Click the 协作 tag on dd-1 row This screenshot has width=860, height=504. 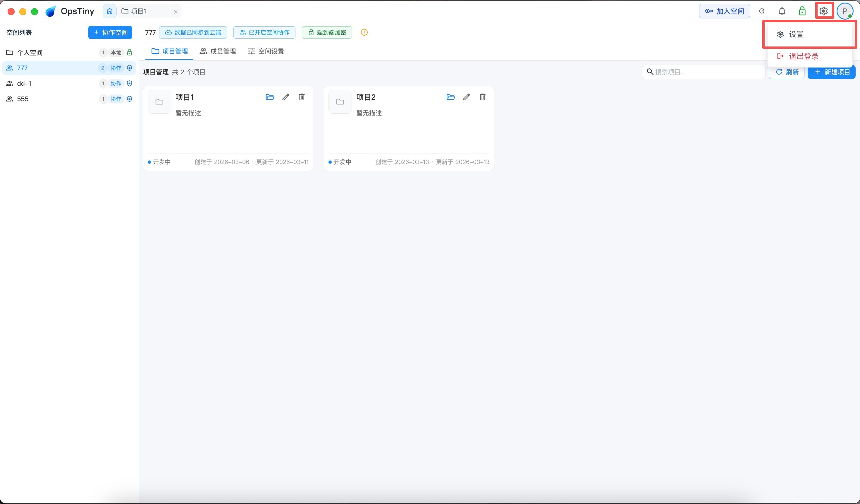click(x=116, y=83)
